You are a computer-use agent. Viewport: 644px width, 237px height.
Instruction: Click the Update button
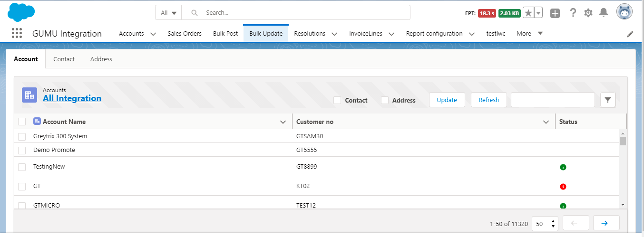tap(447, 100)
